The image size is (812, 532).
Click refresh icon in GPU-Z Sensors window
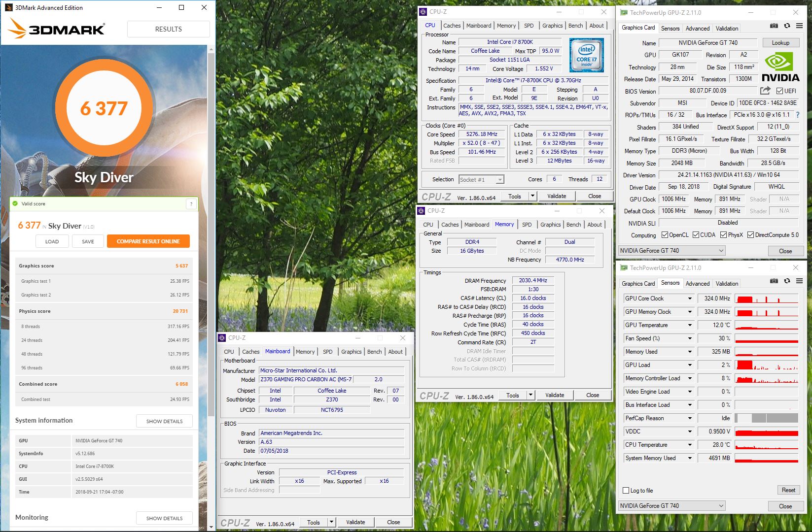(787, 281)
